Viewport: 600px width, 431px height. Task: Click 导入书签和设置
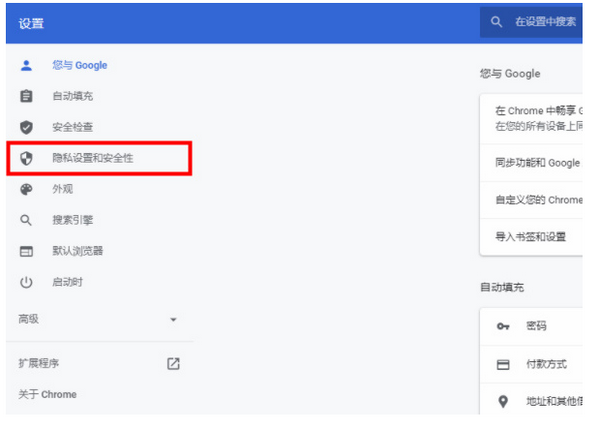point(531,237)
